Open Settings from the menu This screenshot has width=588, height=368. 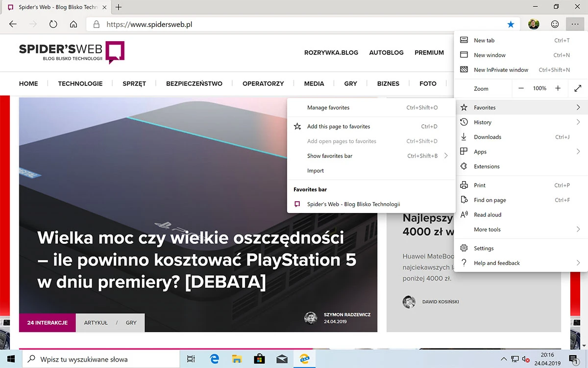[521, 248]
